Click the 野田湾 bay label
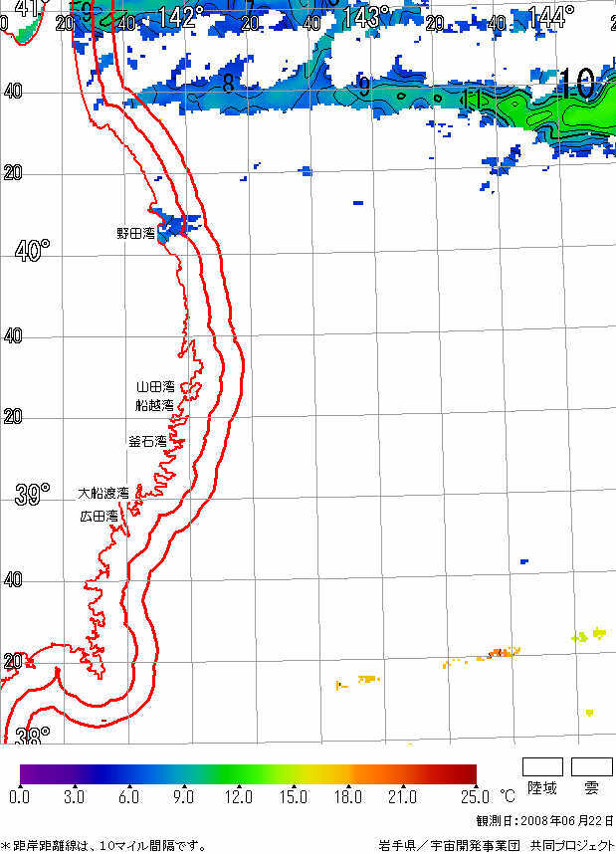 coord(135,233)
